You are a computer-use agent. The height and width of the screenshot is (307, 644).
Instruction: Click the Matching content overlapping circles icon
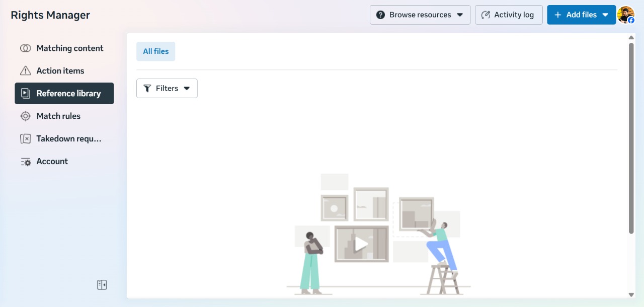(25, 48)
